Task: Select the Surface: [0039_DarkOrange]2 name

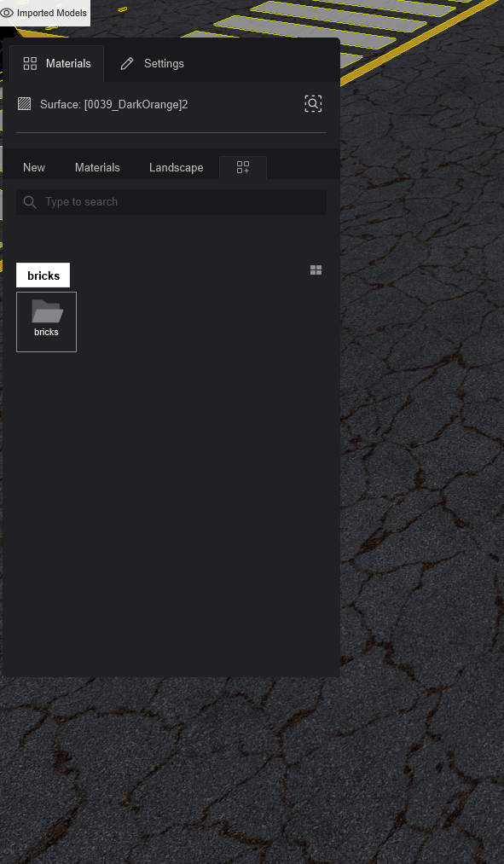Action: [x=114, y=104]
